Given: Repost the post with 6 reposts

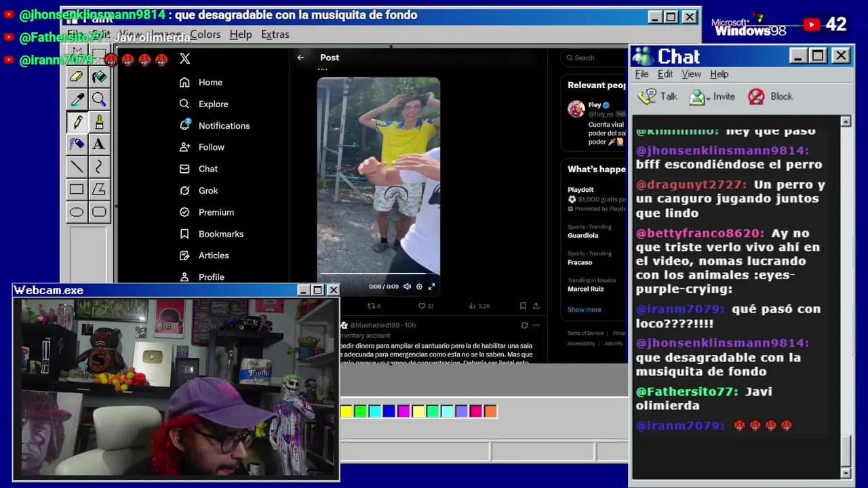Looking at the screenshot, I should tap(374, 306).
